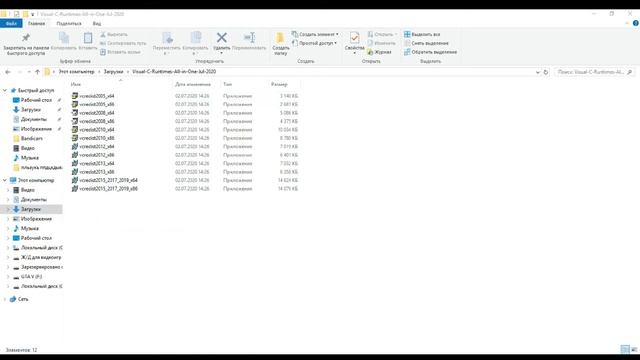Click Этот компьютер in the address breadcrumb
Viewport: 640px width, 360px height.
point(76,72)
